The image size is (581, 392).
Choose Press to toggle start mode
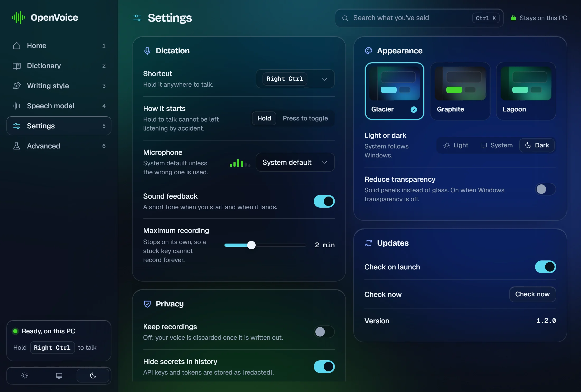click(x=305, y=118)
